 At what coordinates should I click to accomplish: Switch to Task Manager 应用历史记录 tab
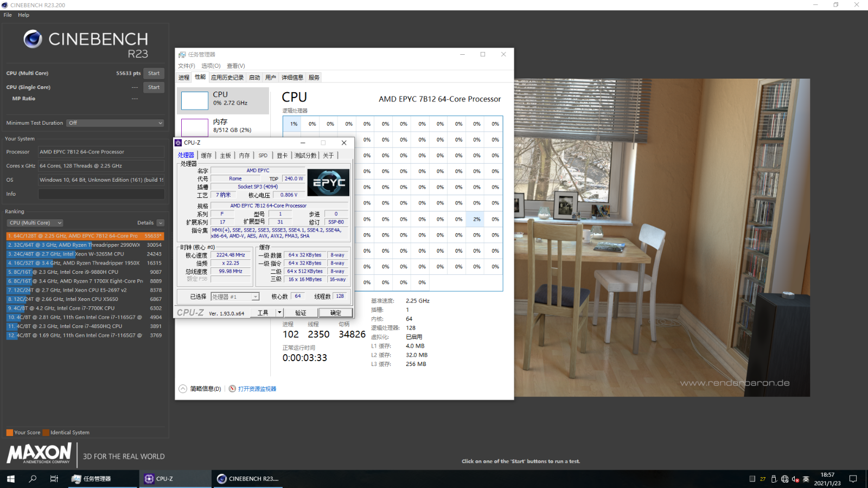227,78
